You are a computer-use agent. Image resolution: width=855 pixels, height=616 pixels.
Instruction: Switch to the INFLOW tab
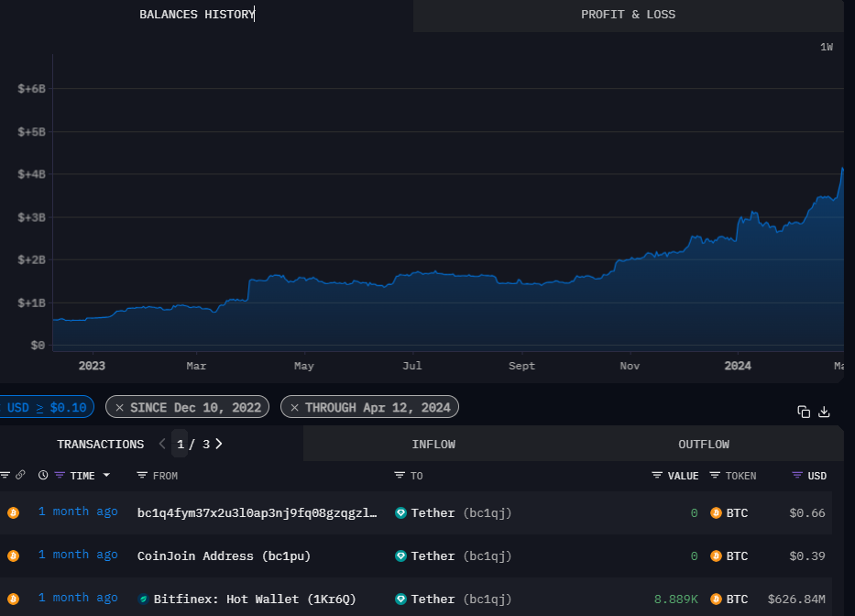(433, 444)
